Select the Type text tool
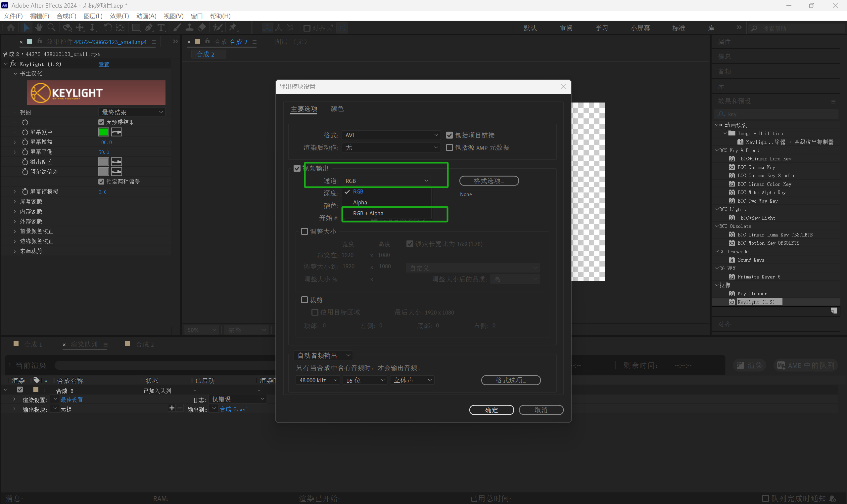 (x=161, y=28)
